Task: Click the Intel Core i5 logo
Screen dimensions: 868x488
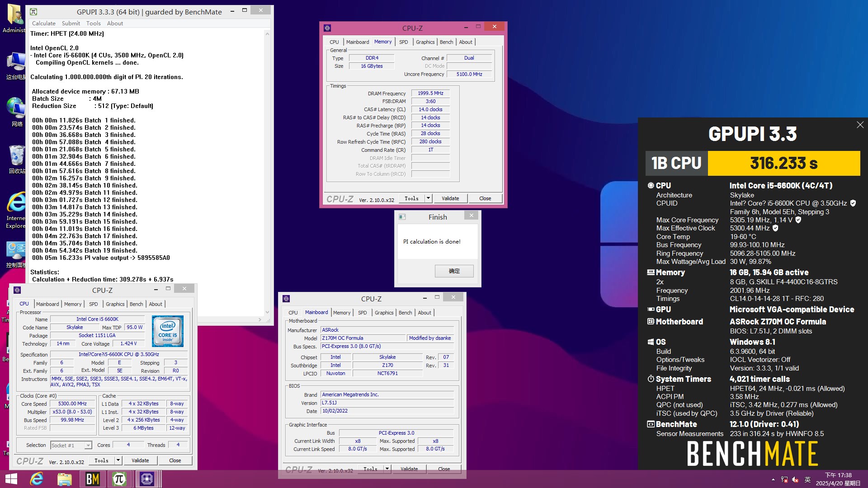Action: (168, 331)
